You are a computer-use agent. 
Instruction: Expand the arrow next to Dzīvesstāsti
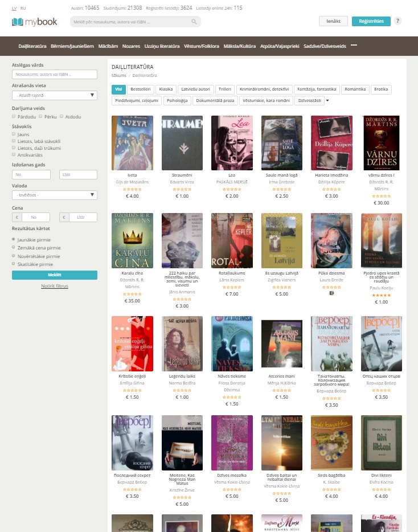[327, 101]
